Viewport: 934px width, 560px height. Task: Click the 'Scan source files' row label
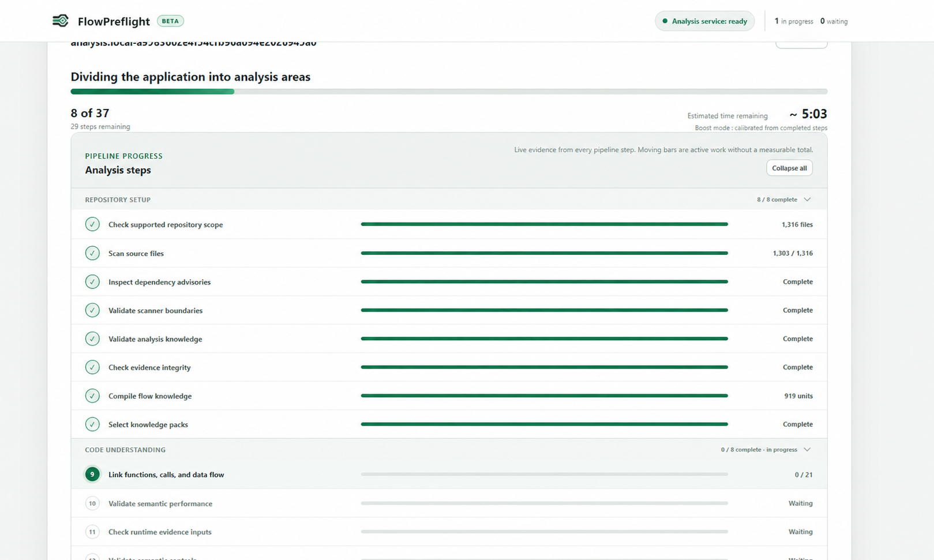(136, 253)
